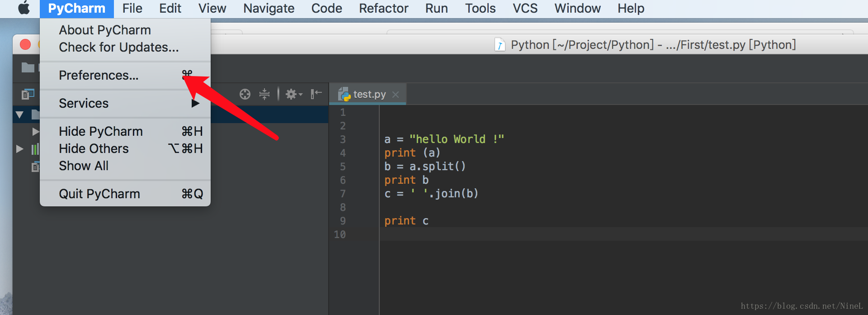Open the project panel gear settings icon
The height and width of the screenshot is (315, 868).
[x=293, y=94]
